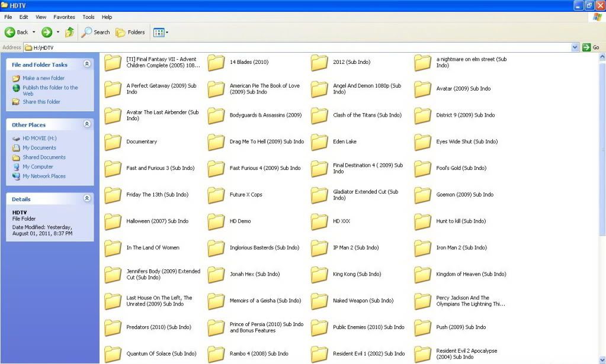Collapse the Other Places panel

(87, 124)
